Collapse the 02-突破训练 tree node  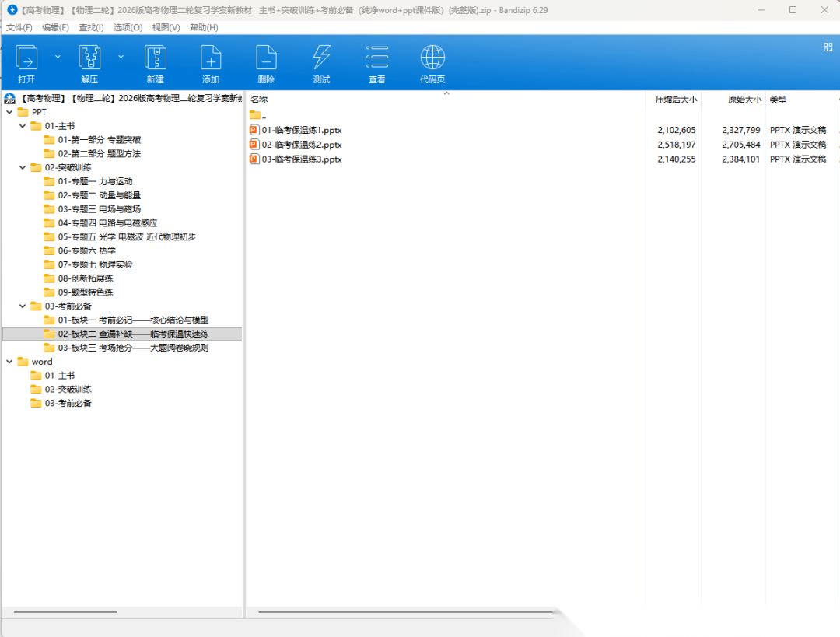coord(23,167)
